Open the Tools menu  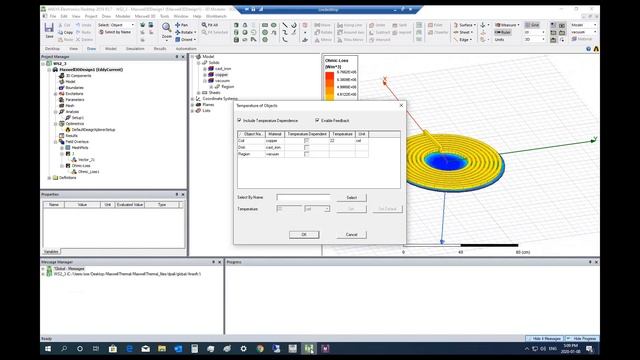164,16
